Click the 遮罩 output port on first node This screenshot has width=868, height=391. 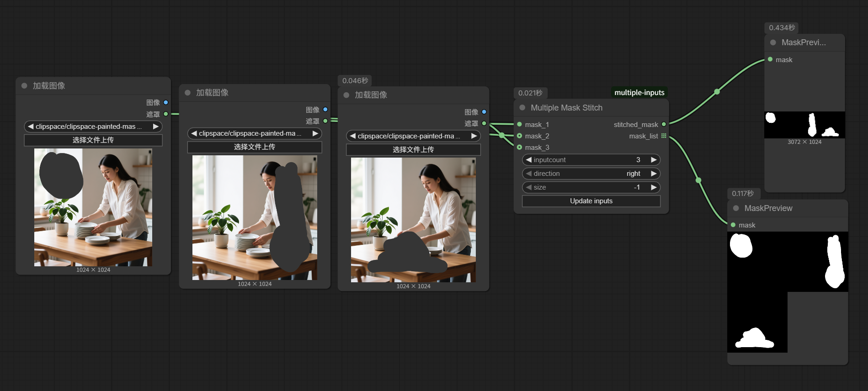point(166,114)
